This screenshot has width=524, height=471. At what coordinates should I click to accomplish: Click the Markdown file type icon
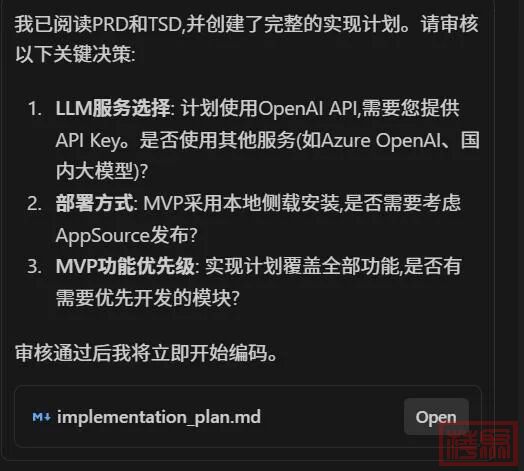pyautogui.click(x=41, y=417)
